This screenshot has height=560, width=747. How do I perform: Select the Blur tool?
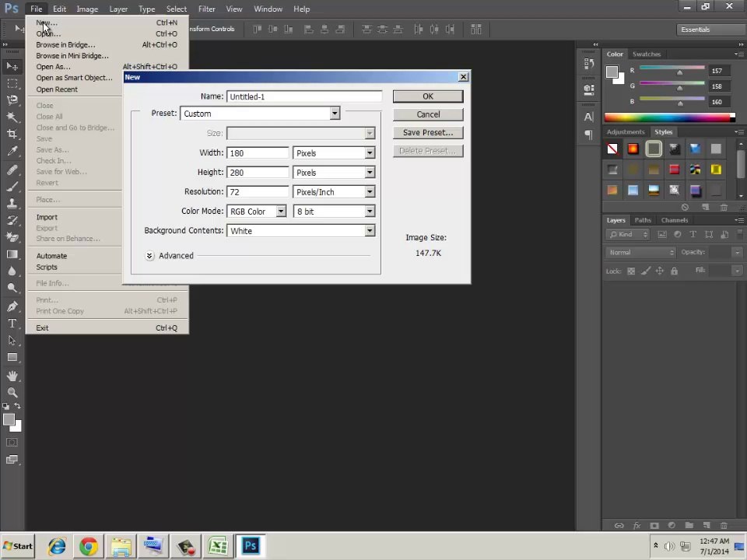click(12, 271)
